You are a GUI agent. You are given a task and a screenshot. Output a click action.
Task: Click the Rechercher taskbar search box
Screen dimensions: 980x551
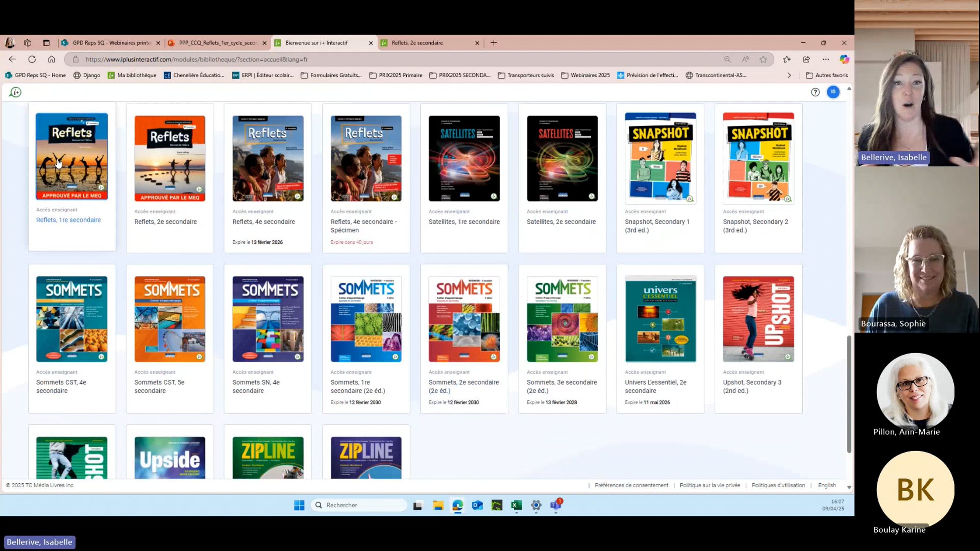tap(359, 505)
